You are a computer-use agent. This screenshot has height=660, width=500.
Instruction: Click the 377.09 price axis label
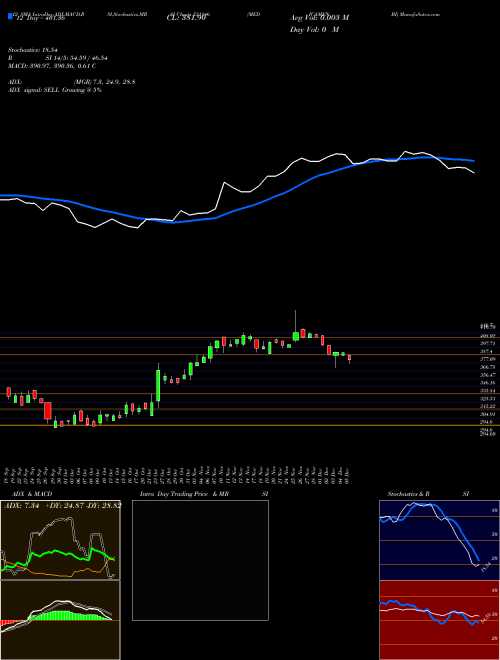coord(489,359)
